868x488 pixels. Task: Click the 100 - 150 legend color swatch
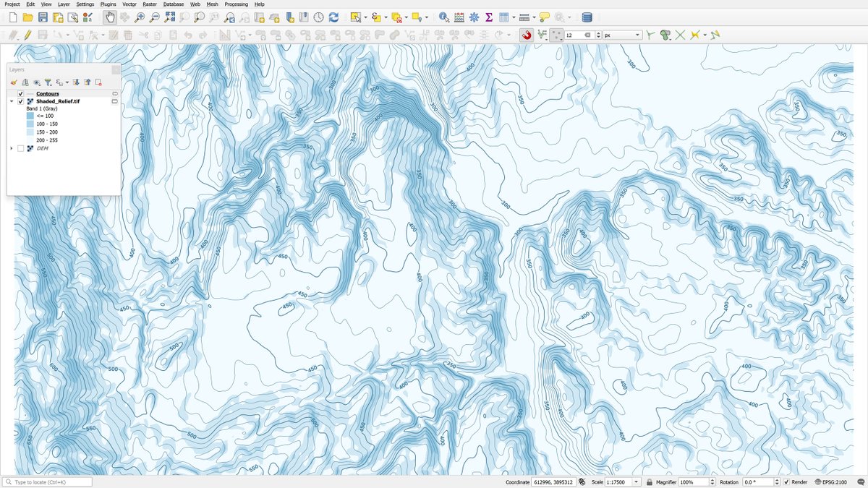(x=30, y=124)
